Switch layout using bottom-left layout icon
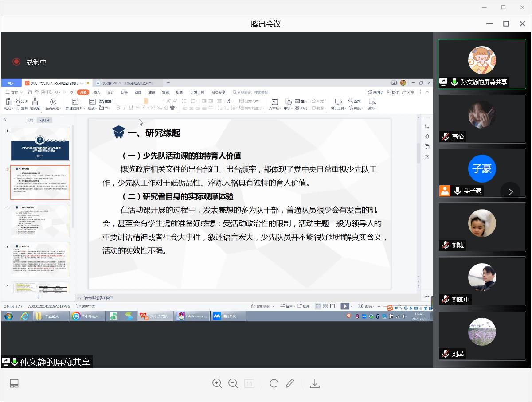The height and width of the screenshot is (402, 532). 14,384
